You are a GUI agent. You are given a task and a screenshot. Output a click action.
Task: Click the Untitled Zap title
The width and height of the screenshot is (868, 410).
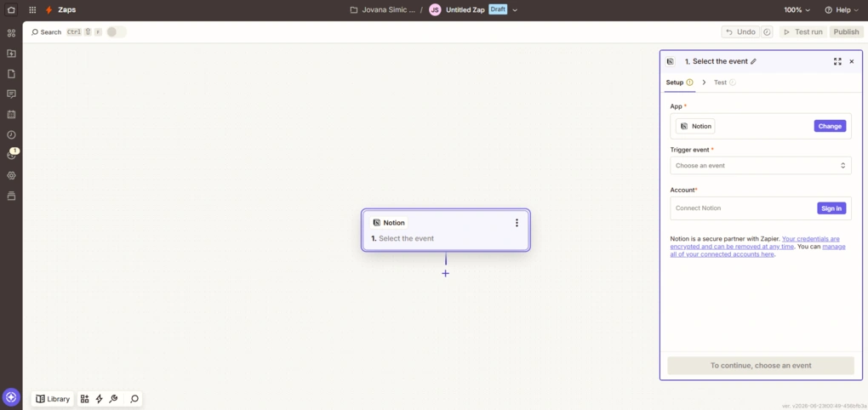(465, 10)
